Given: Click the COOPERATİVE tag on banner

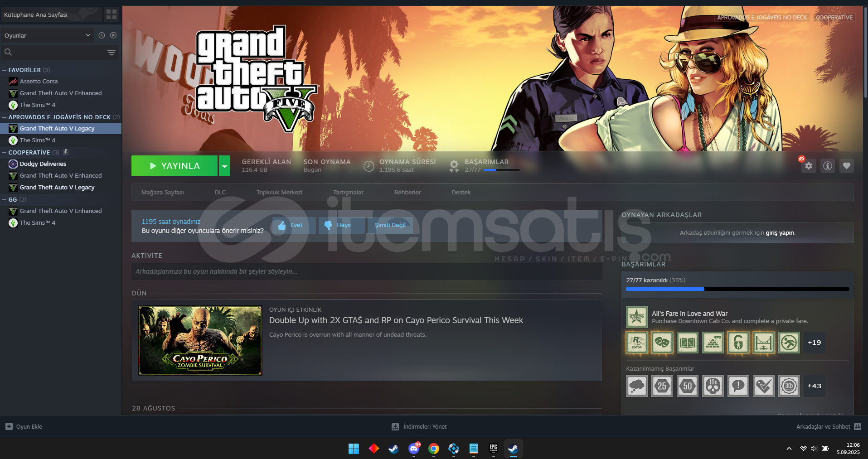Looking at the screenshot, I should point(834,18).
